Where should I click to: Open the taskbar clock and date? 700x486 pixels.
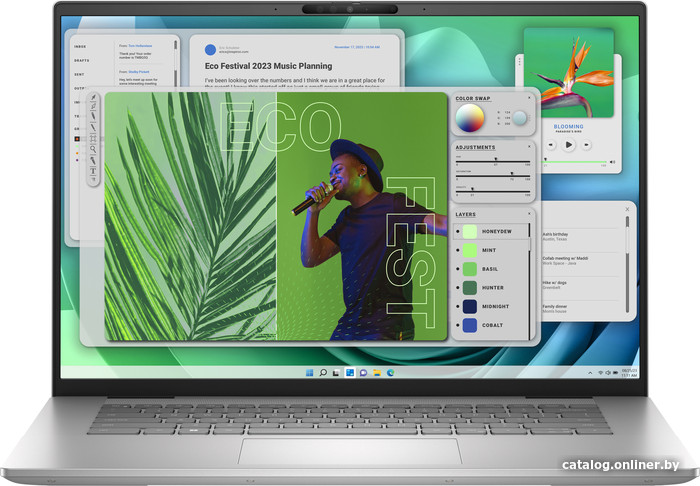pyautogui.click(x=629, y=373)
